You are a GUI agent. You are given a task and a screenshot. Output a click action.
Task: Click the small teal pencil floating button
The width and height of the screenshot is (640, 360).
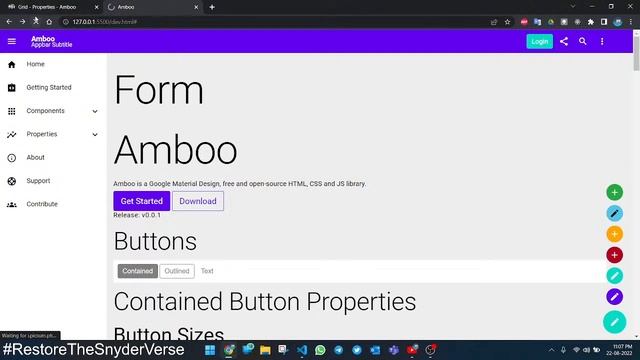[x=614, y=276]
